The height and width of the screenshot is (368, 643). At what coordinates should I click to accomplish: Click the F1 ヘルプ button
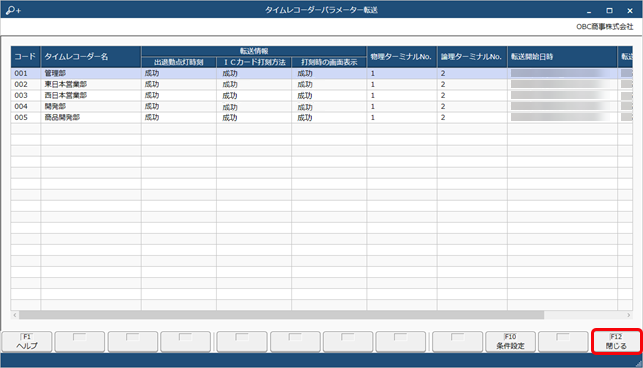27,342
